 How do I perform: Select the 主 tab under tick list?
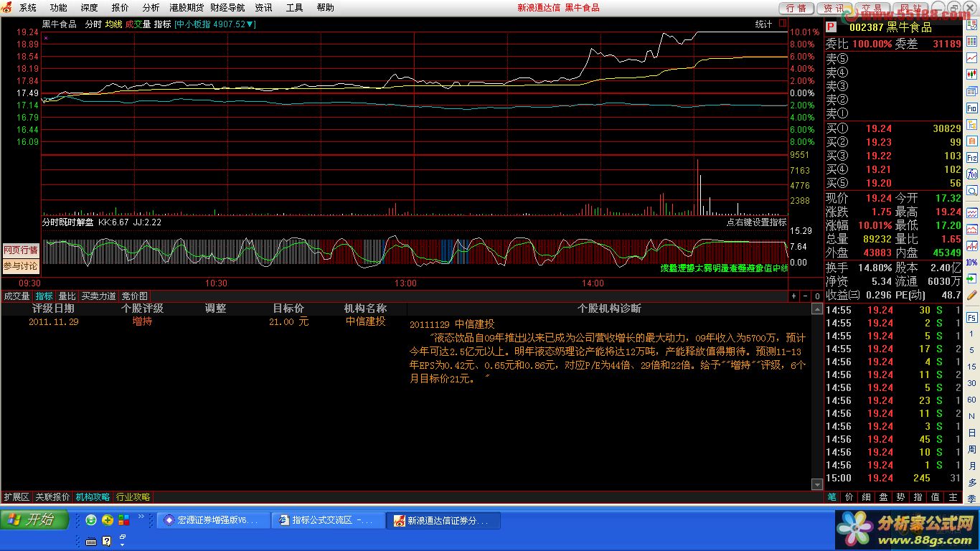(953, 497)
